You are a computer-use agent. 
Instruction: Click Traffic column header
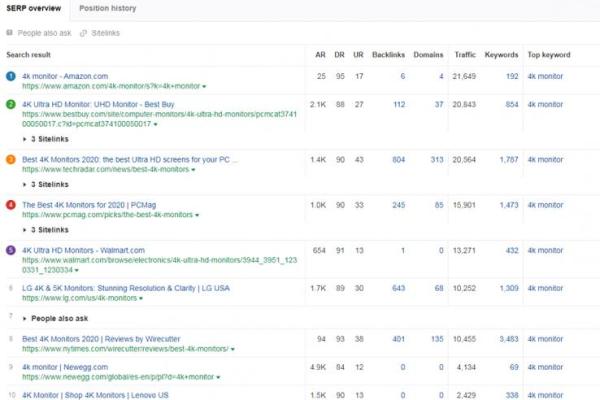465,55
